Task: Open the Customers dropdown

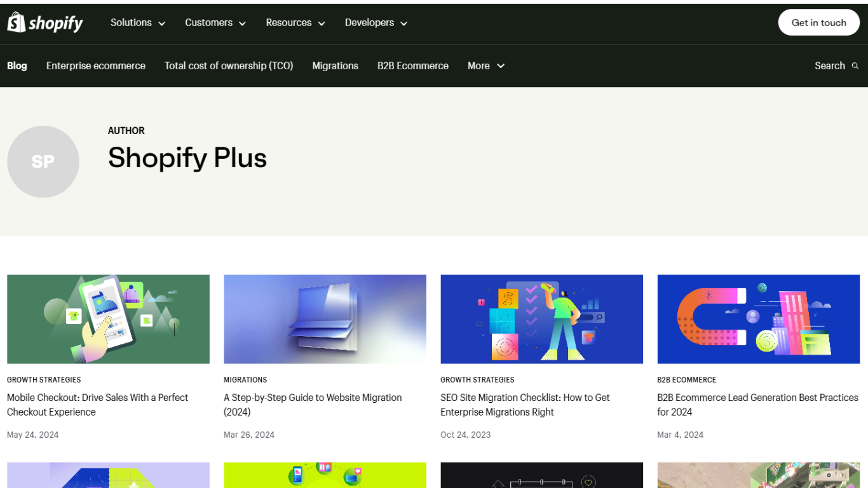Action: point(215,23)
